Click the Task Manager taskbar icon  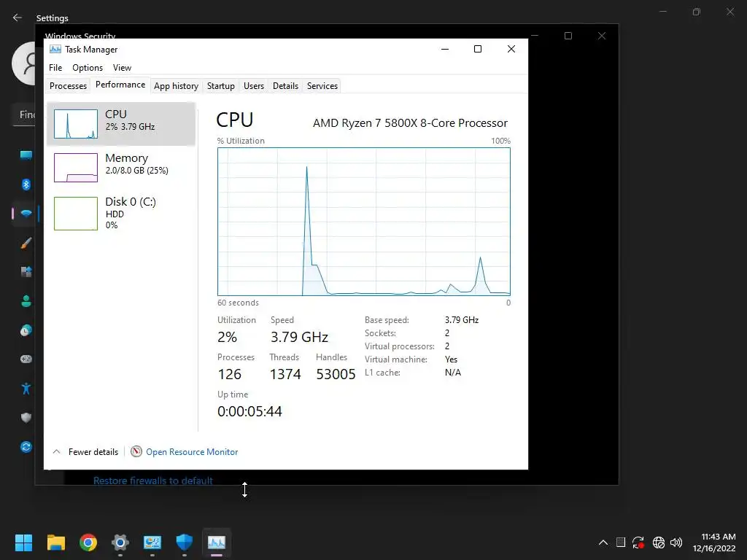coord(217,542)
